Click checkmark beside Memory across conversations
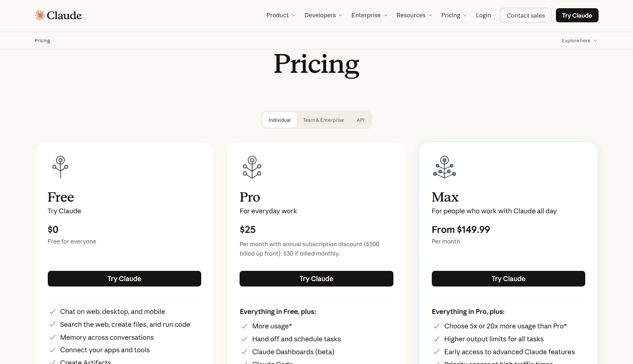Image resolution: width=633 pixels, height=364 pixels. (52, 337)
